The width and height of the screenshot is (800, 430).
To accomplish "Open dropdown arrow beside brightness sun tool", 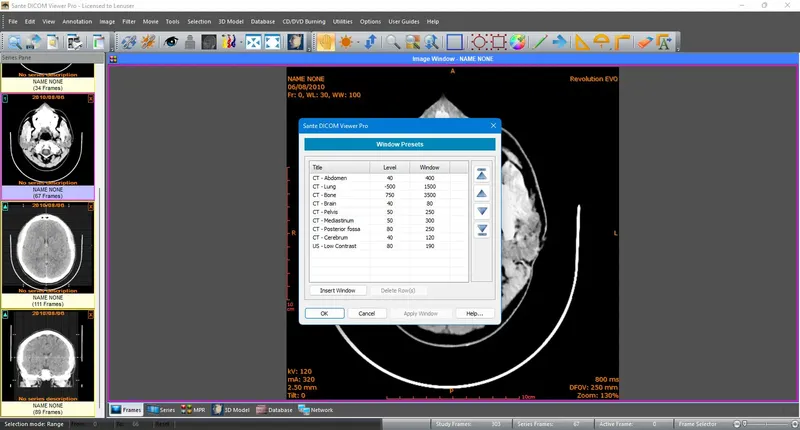I will click(358, 42).
